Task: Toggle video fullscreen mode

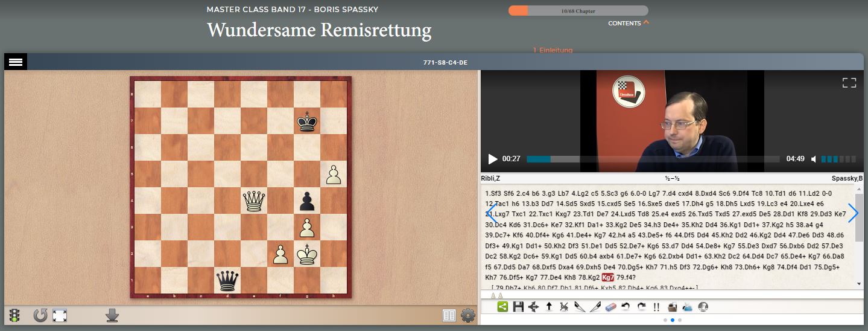Action: (849, 83)
